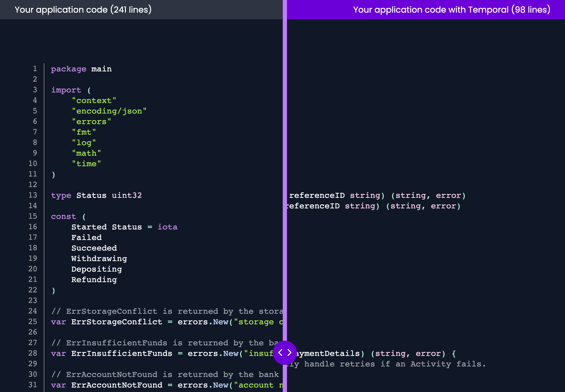
Task: Select "Your application code (241 lines)" header
Action: click(x=83, y=10)
